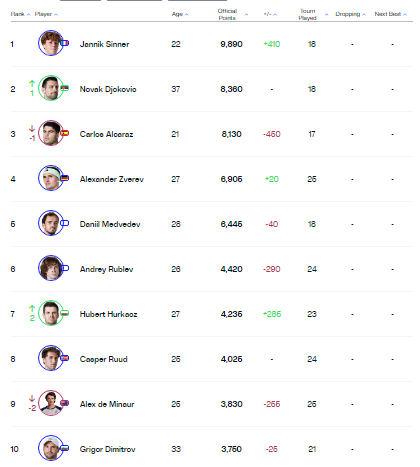Image resolution: width=420 pixels, height=467 pixels.
Task: Sort rankings by the Rank column
Action: (x=20, y=14)
